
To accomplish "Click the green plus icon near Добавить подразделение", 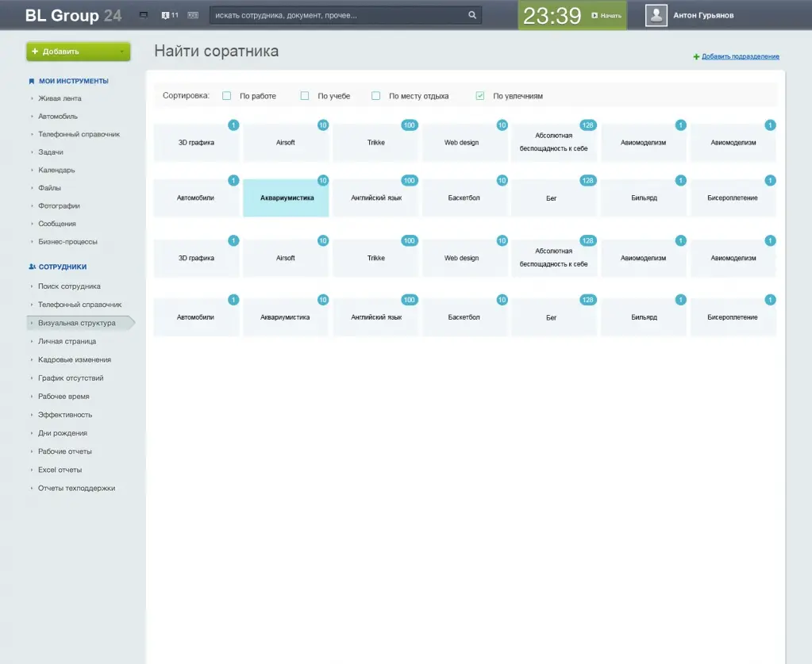I will (x=696, y=57).
